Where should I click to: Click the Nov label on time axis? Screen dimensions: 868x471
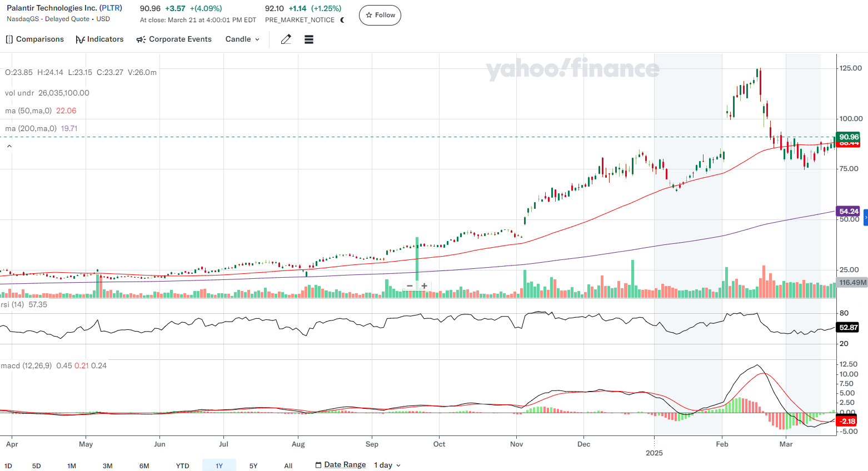517,444
